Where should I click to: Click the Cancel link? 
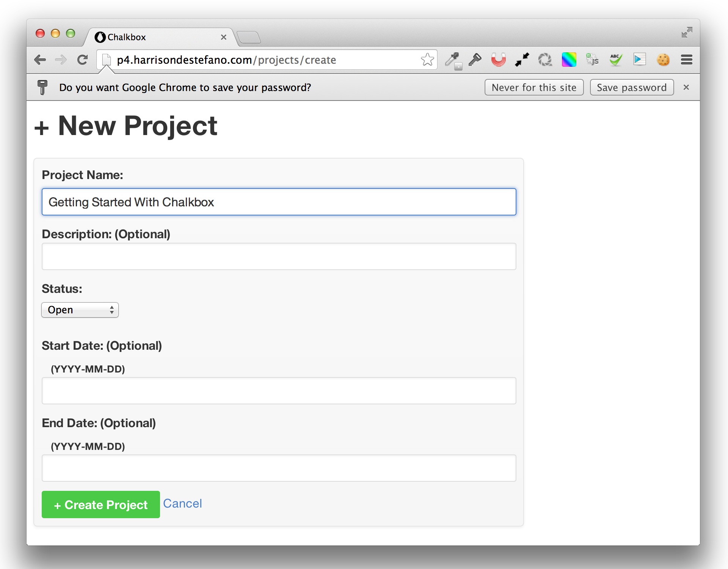[182, 503]
